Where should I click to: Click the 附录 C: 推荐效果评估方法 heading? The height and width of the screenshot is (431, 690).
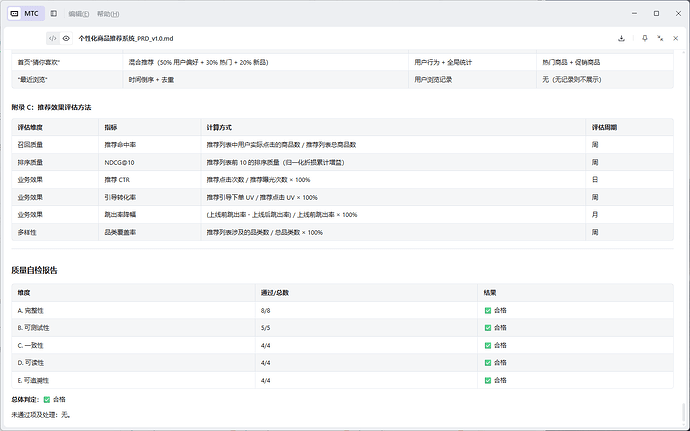coord(51,107)
